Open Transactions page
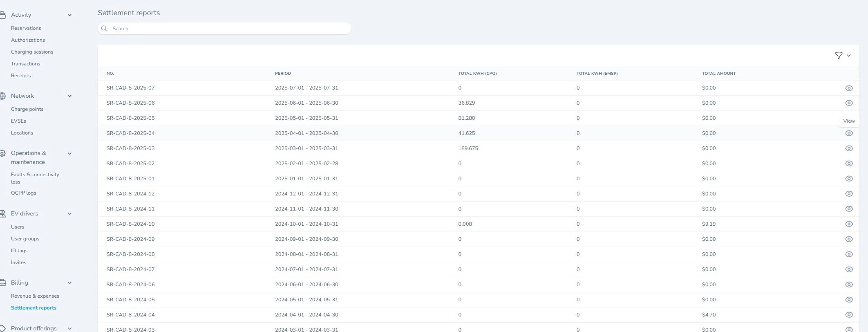This screenshot has height=332, width=868. (25, 64)
